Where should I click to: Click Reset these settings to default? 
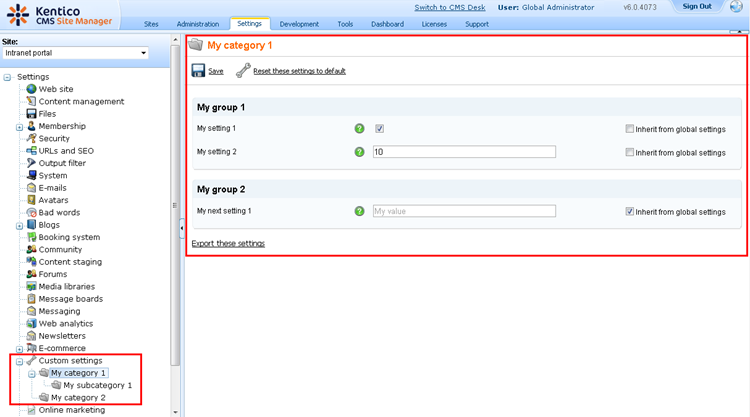[x=299, y=71]
